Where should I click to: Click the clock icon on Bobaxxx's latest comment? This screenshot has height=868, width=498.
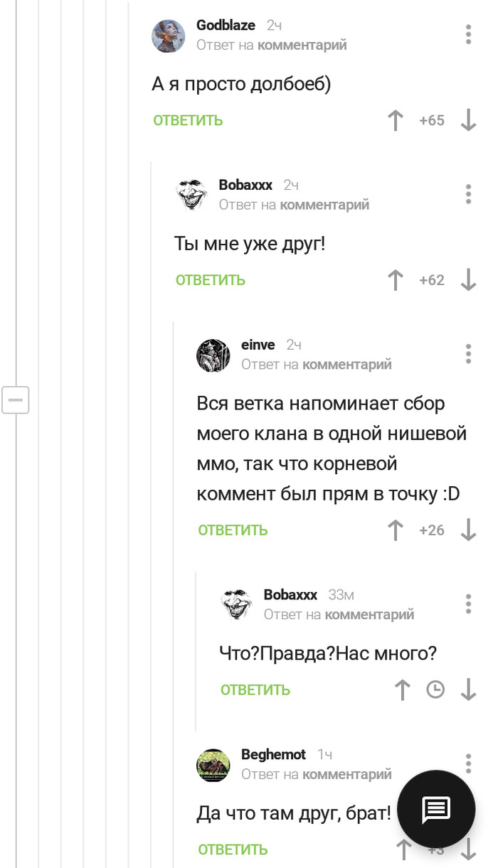point(435,690)
